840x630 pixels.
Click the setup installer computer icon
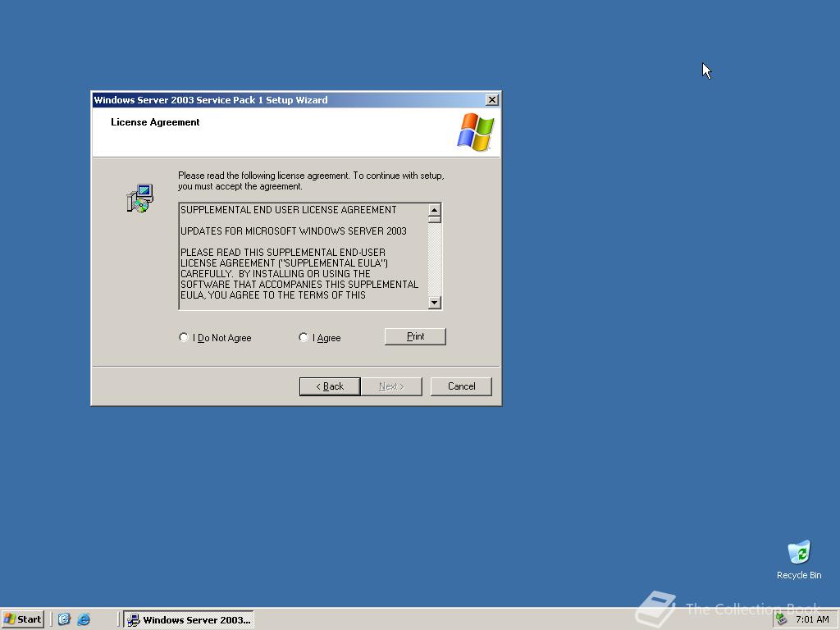point(139,199)
